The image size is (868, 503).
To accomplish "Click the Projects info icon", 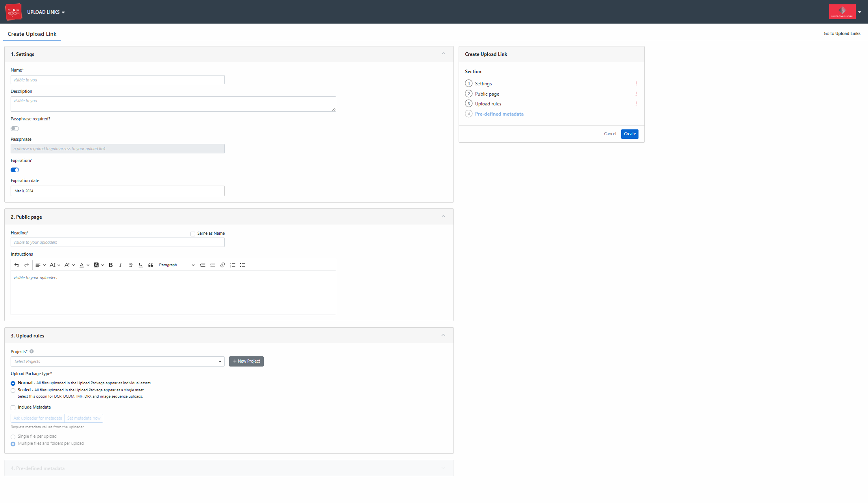I will [31, 352].
